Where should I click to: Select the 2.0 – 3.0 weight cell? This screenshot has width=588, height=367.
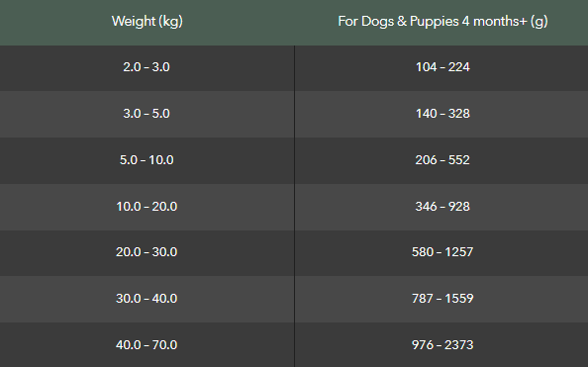click(147, 68)
